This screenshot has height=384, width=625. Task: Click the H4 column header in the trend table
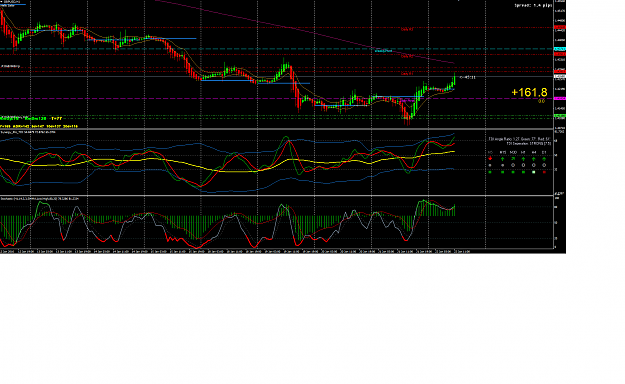click(x=534, y=152)
